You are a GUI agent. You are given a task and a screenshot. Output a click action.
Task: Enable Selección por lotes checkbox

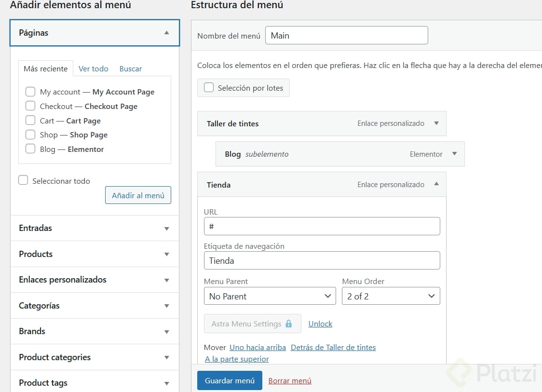coord(209,88)
